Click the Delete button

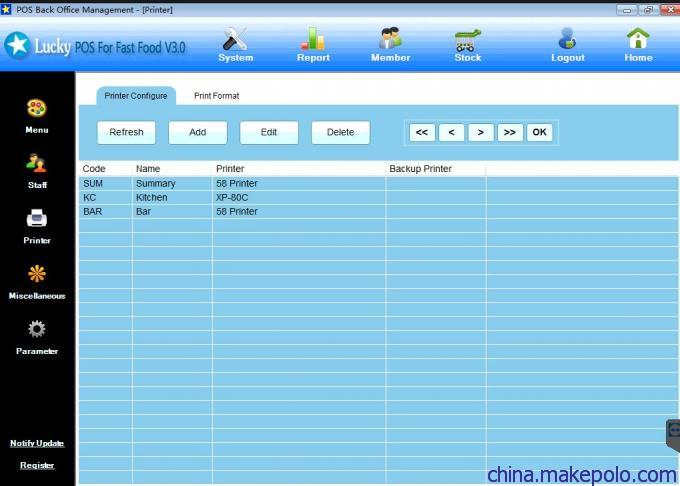tap(340, 132)
